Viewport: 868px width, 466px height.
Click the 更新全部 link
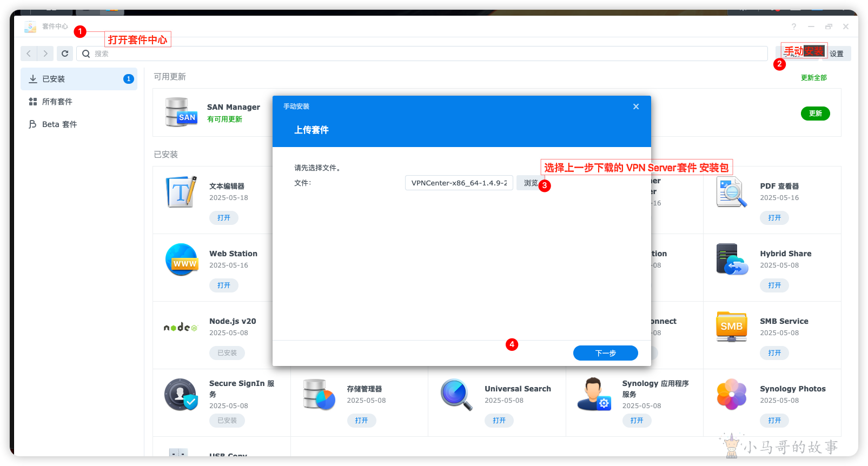pyautogui.click(x=813, y=78)
